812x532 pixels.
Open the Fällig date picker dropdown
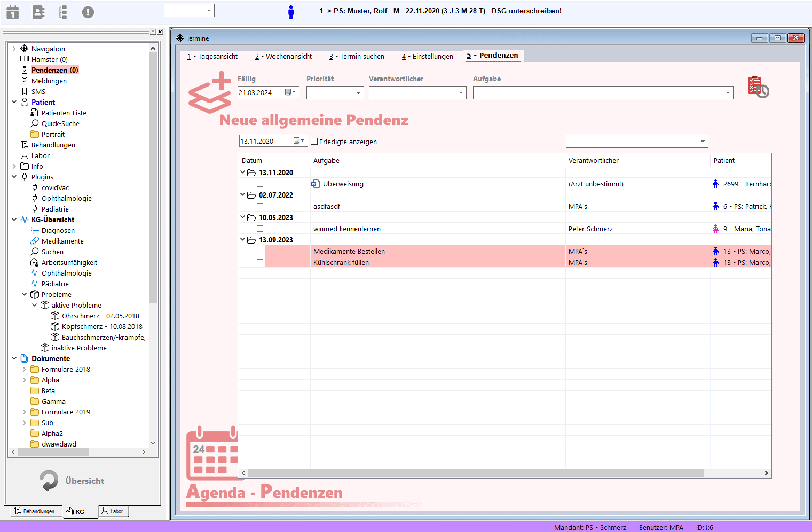(291, 92)
